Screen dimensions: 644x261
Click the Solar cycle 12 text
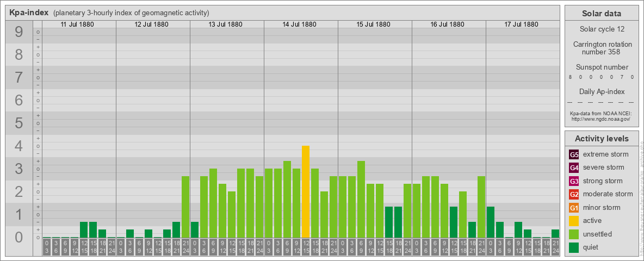[x=601, y=29]
